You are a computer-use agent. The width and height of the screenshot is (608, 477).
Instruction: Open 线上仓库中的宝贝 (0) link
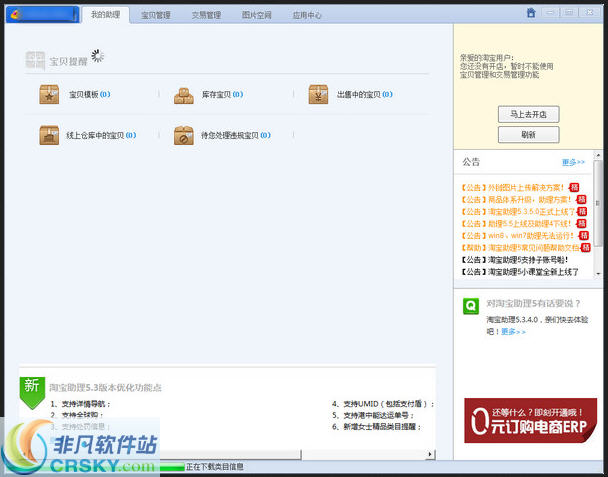[101, 135]
